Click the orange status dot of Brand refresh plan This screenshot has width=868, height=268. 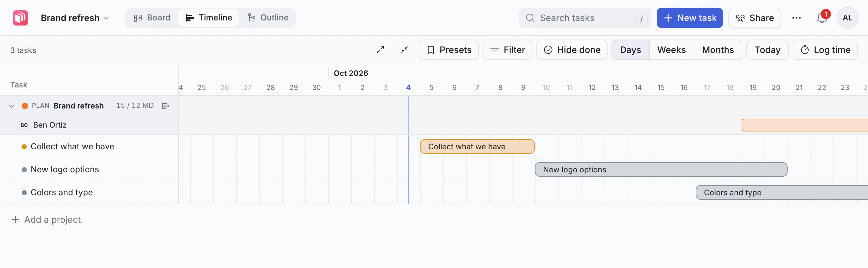[25, 106]
